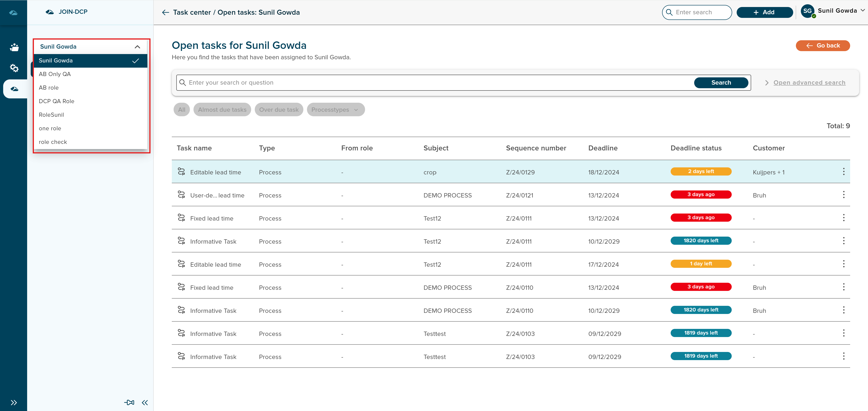Click the back arrow beside Task center
The image size is (868, 411).
pos(165,12)
